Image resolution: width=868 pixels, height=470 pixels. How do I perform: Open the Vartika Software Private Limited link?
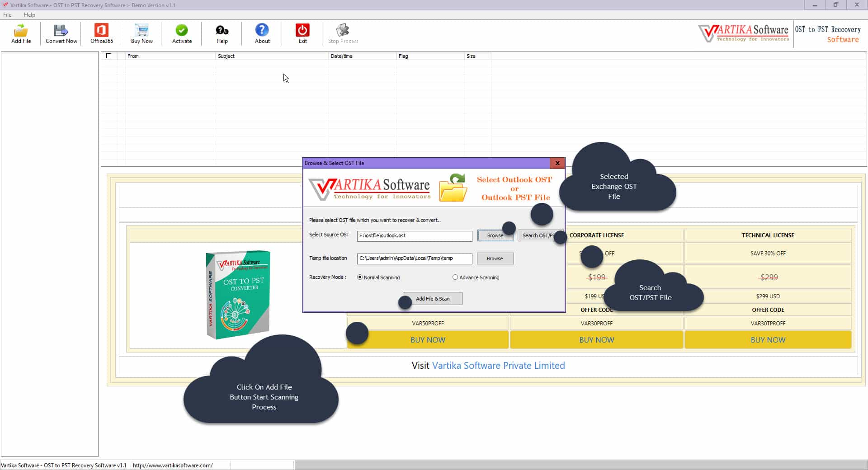(x=498, y=365)
